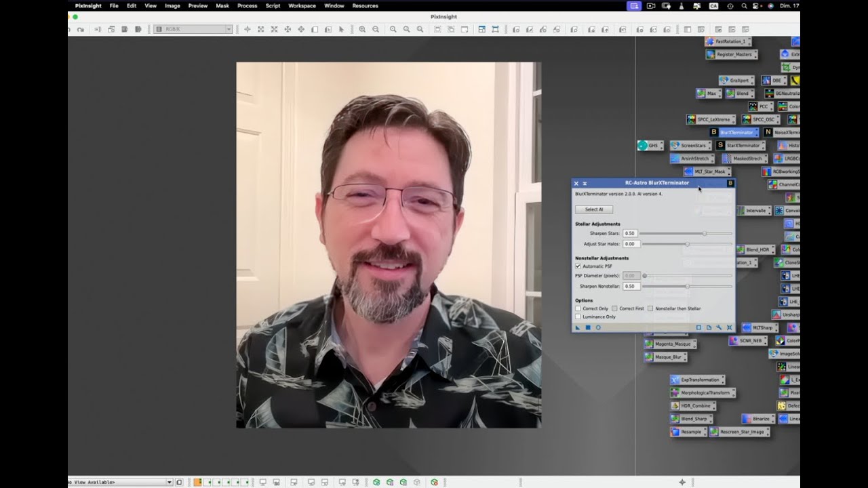Open the RGB/K channel dropdown in toolbar
This screenshot has width=868, height=488.
[193, 29]
